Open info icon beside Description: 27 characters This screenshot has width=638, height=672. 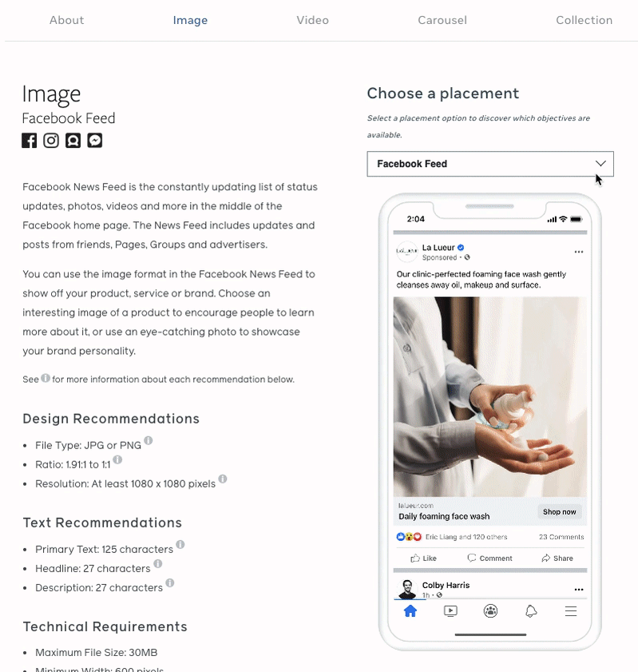[x=170, y=583]
